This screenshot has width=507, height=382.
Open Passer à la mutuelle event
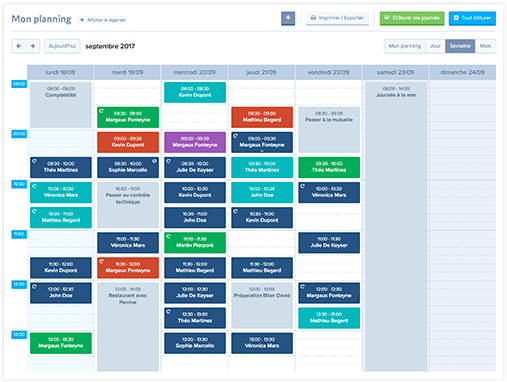tap(329, 130)
